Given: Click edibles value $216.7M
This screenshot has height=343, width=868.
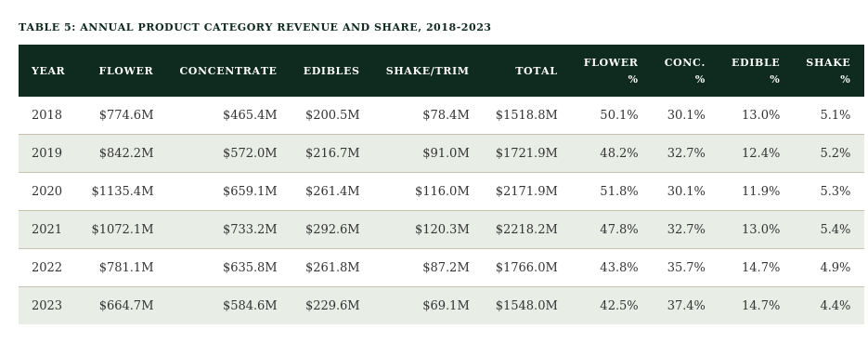Looking at the screenshot, I should point(332,153).
